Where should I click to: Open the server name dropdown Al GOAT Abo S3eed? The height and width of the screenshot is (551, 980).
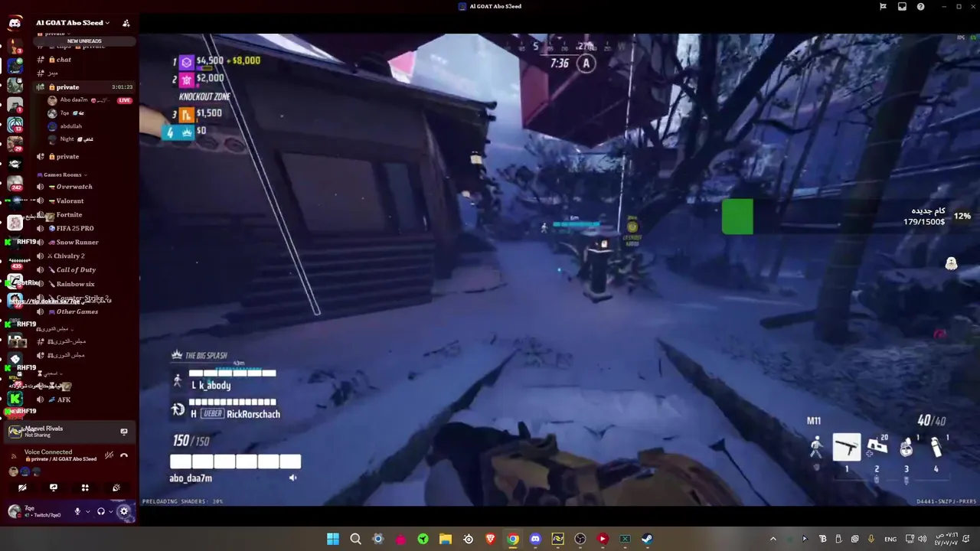[73, 23]
